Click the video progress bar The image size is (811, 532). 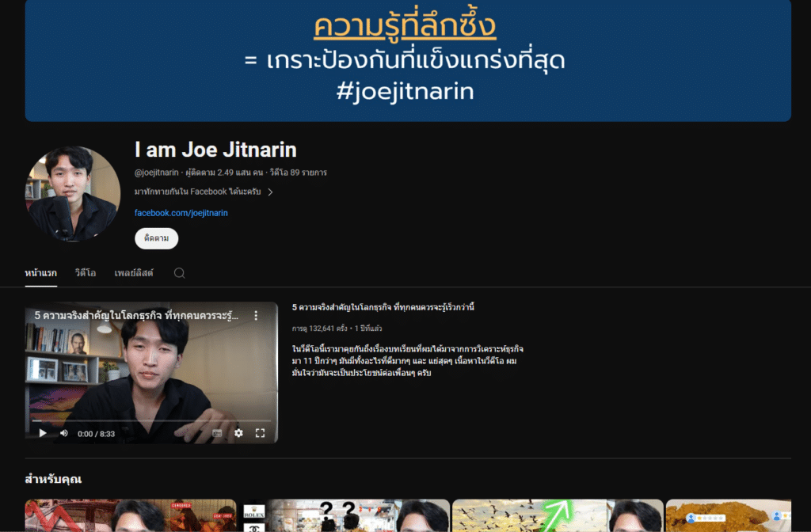click(151, 421)
